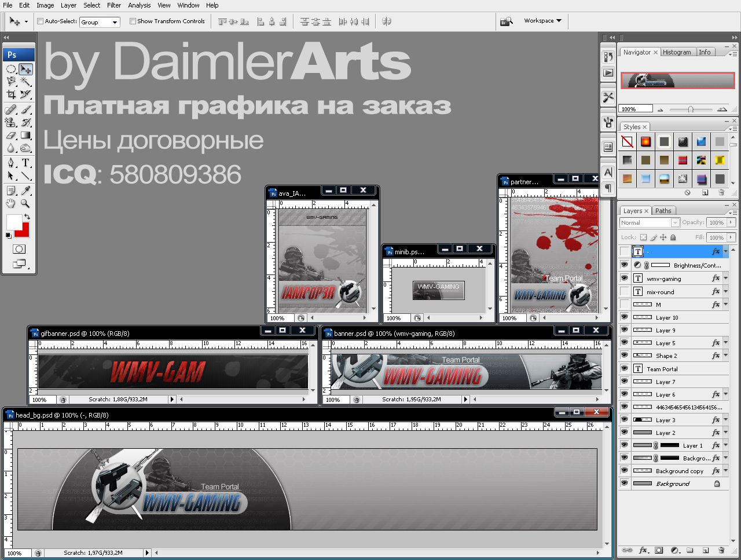Select the Zoom tool in toolbox

[25, 203]
